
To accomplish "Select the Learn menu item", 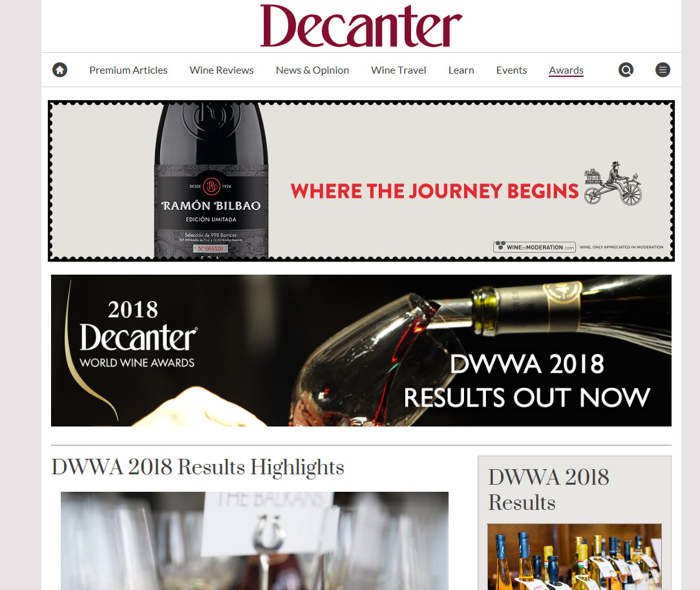I will pos(461,70).
